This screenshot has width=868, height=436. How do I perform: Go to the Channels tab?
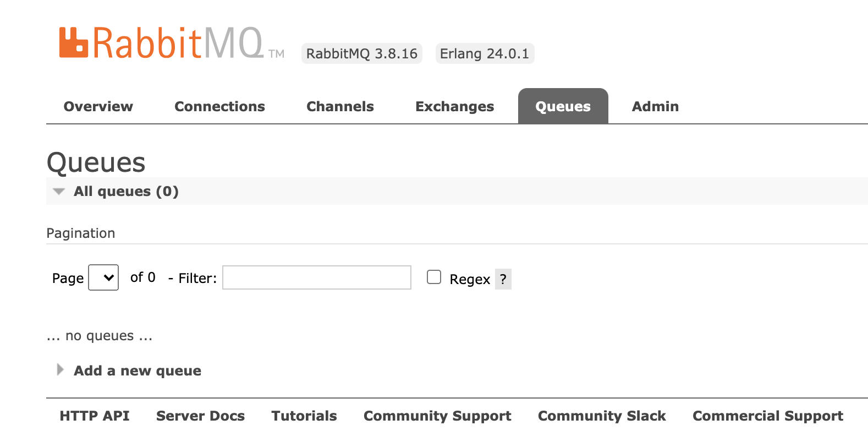pyautogui.click(x=340, y=106)
